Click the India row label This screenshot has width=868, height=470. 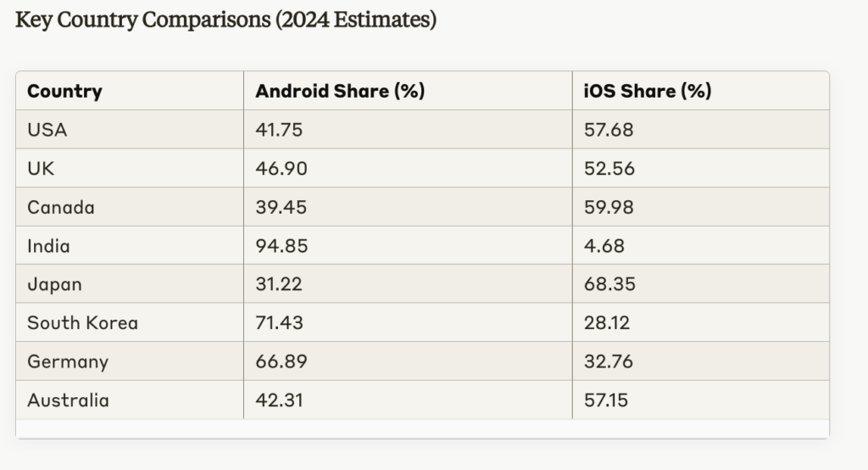[x=48, y=246]
